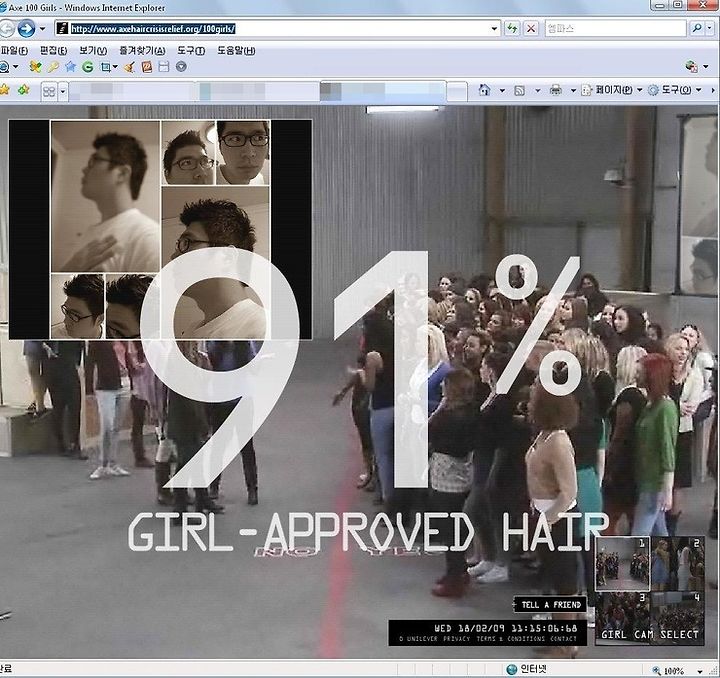This screenshot has width=720, height=678.
Task: Open the CONTACT footer link
Action: click(x=563, y=639)
